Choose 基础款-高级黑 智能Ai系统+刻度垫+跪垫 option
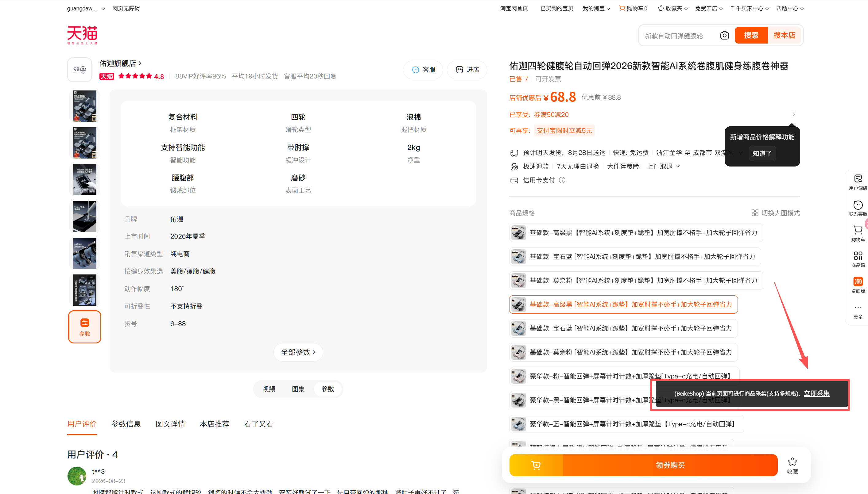Viewport: 868px width, 494px height. [636, 233]
